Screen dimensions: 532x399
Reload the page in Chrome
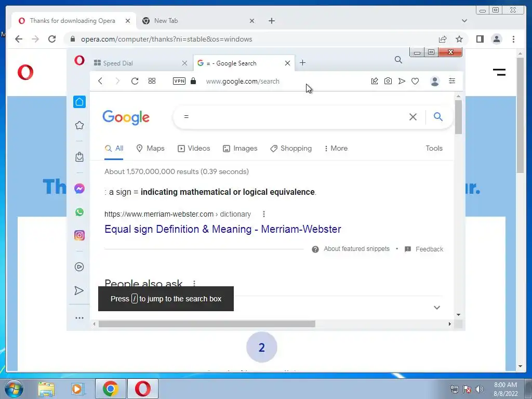point(52,39)
